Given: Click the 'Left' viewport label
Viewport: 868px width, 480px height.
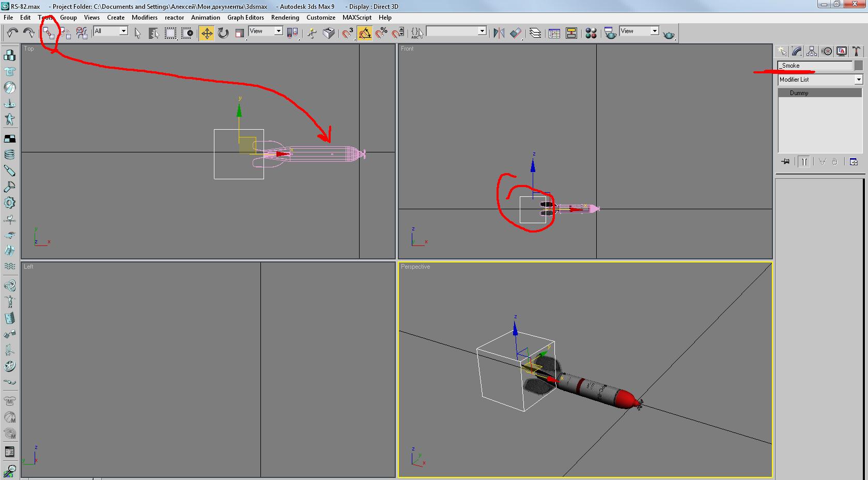Looking at the screenshot, I should click(28, 267).
